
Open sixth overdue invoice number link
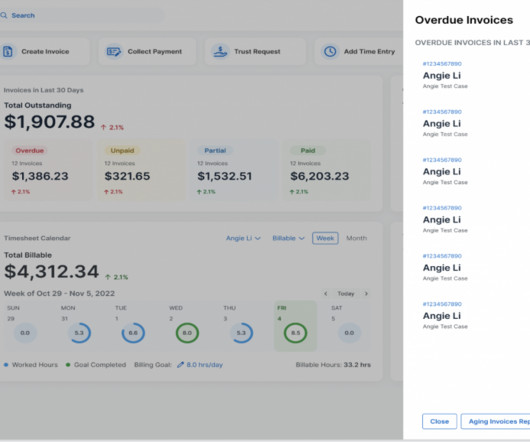tap(442, 304)
